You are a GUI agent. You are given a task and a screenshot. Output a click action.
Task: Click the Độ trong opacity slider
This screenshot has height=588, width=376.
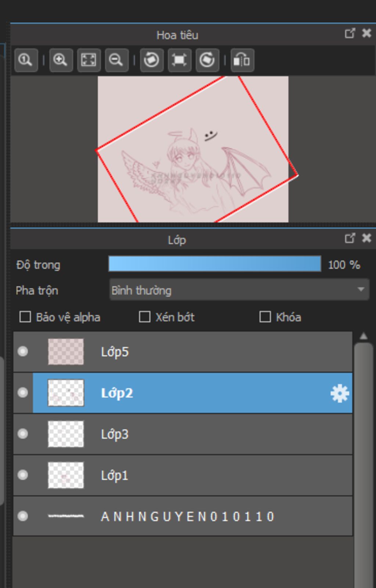pyautogui.click(x=214, y=264)
